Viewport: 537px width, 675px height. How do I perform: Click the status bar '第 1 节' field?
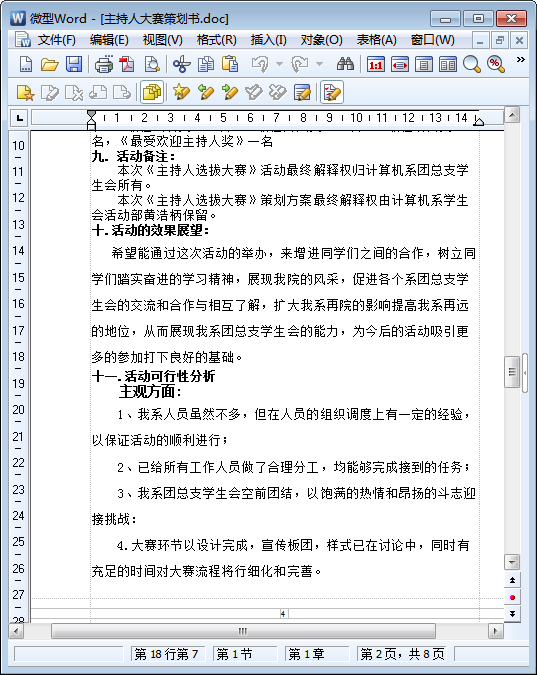coord(245,654)
